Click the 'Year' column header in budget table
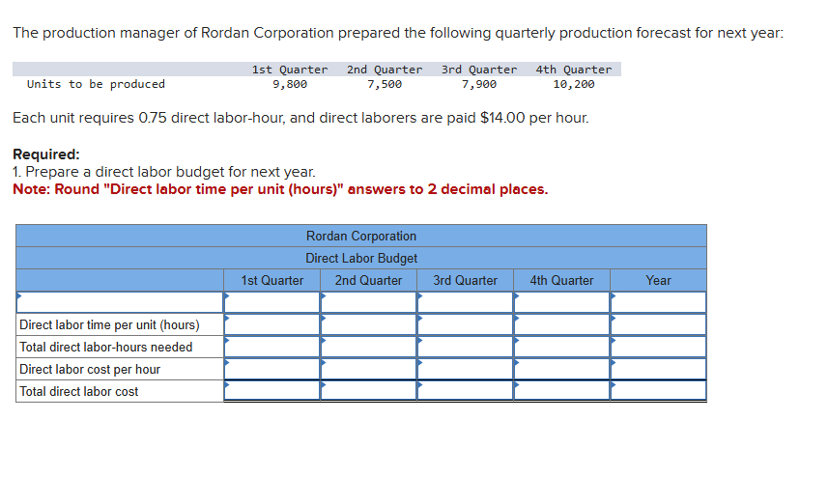829x504 pixels. [658, 281]
